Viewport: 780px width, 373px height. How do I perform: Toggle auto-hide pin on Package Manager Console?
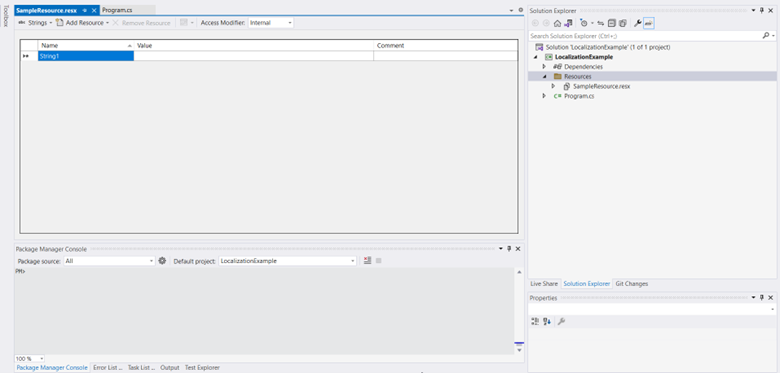coord(509,249)
